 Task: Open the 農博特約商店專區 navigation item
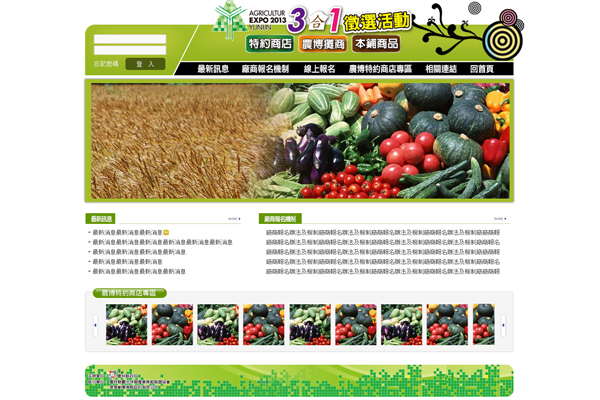[380, 69]
